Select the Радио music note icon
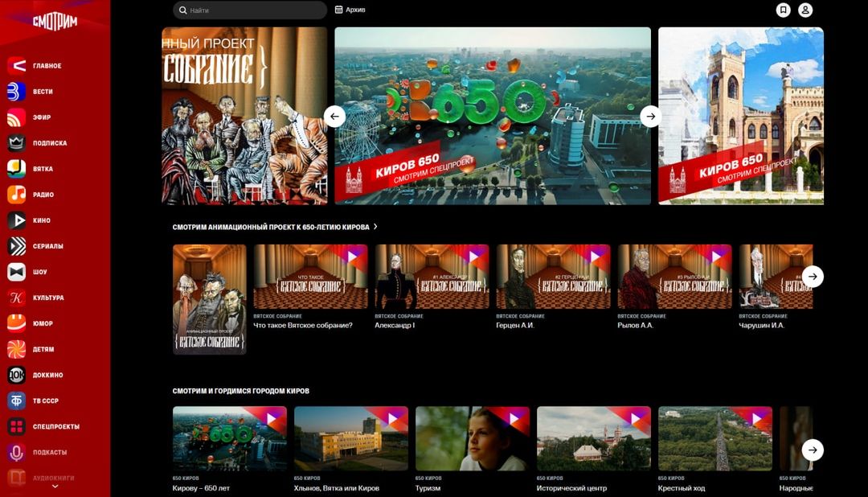Image resolution: width=868 pixels, height=497 pixels. click(17, 195)
